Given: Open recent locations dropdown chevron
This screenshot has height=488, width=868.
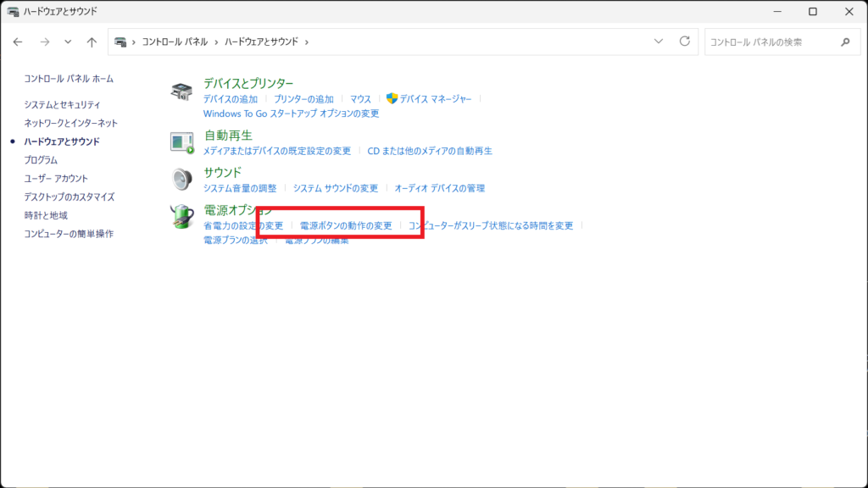Looking at the screenshot, I should 68,42.
